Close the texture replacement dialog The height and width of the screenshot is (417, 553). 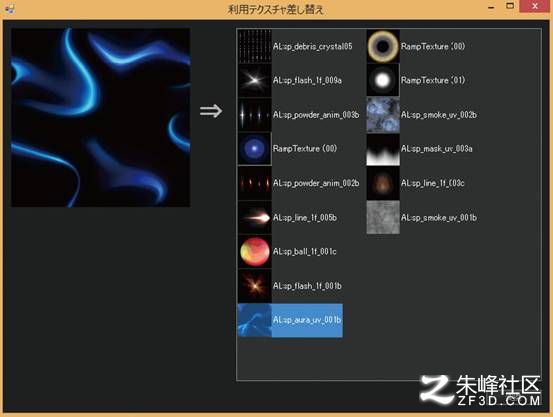click(x=535, y=6)
